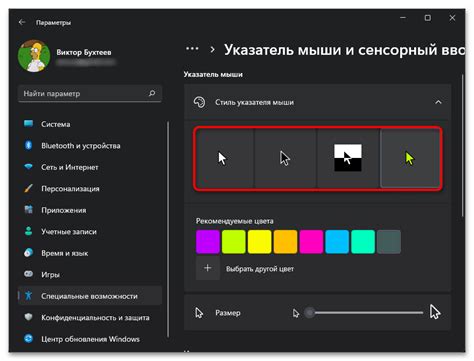Pick the turquoise recommended color
Viewport: 474px width, 361px height.
tap(363, 242)
